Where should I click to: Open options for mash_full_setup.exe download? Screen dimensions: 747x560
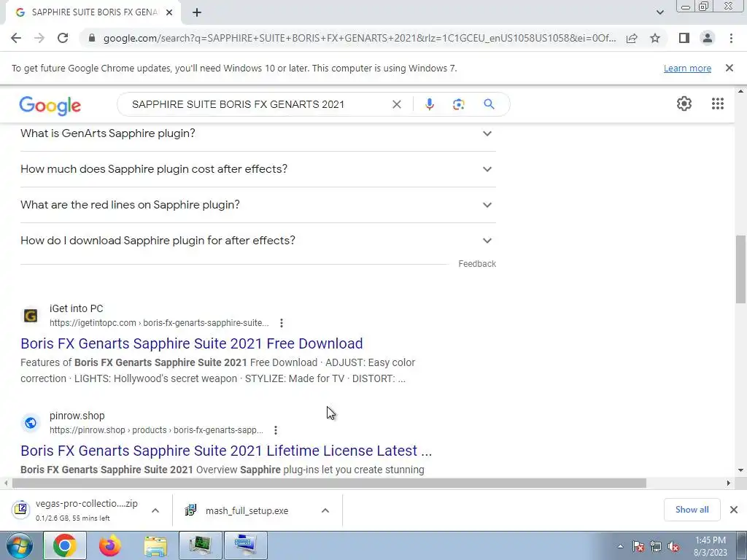(325, 510)
